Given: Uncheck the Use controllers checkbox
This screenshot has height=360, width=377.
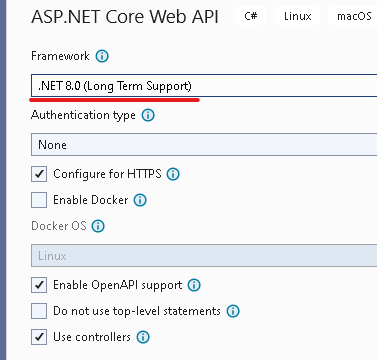Looking at the screenshot, I should click(x=39, y=337).
